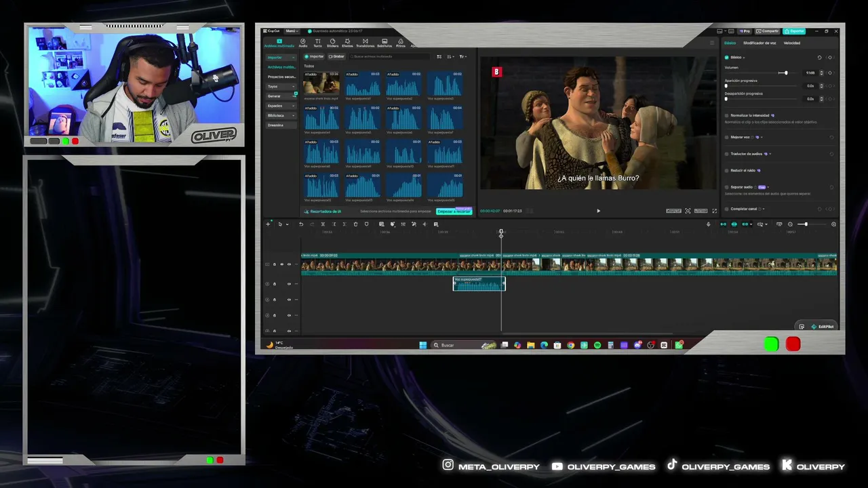Click the Importar button

click(x=315, y=57)
